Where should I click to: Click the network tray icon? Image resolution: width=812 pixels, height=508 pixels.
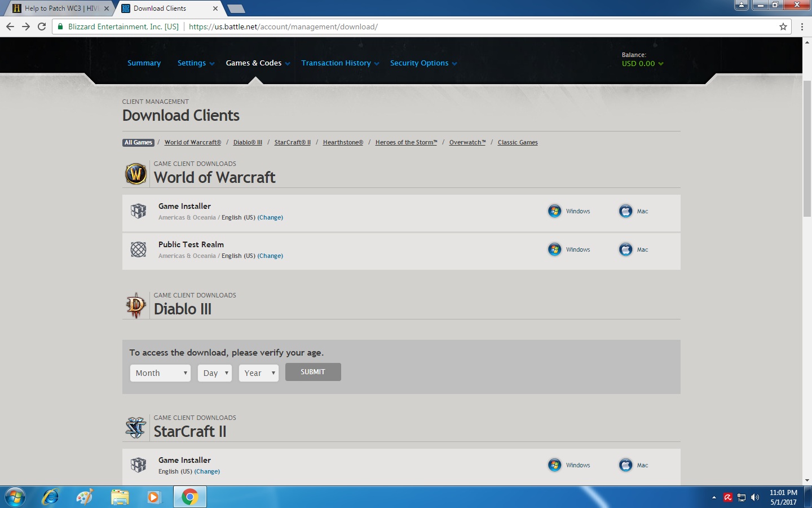pos(742,497)
